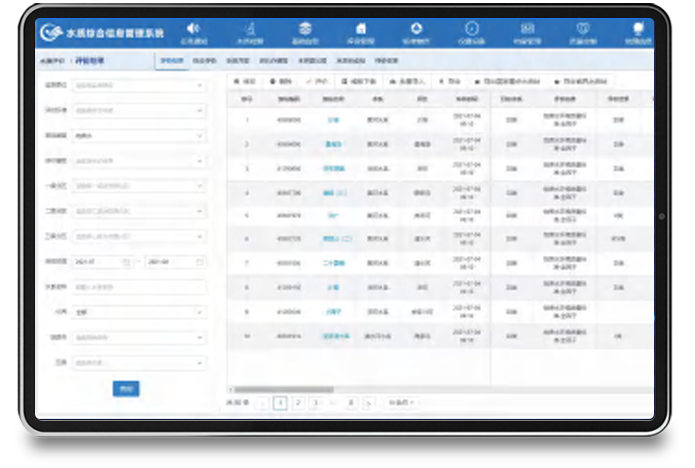Click the water system logo at top left
This screenshot has height=468, width=695.
pos(52,32)
